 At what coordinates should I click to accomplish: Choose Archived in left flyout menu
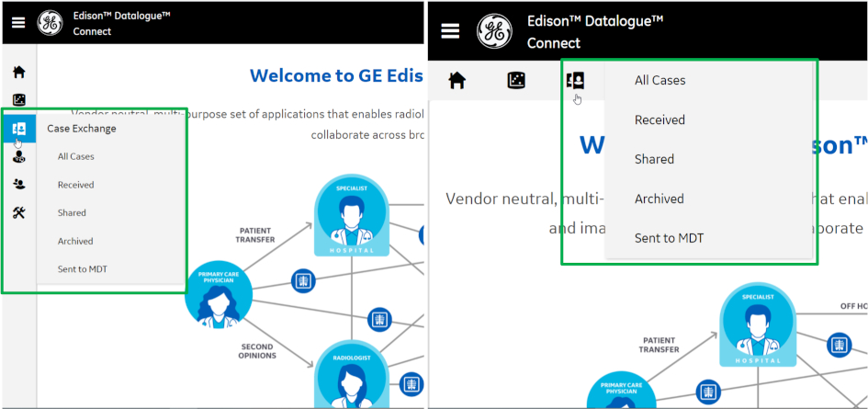click(x=75, y=241)
